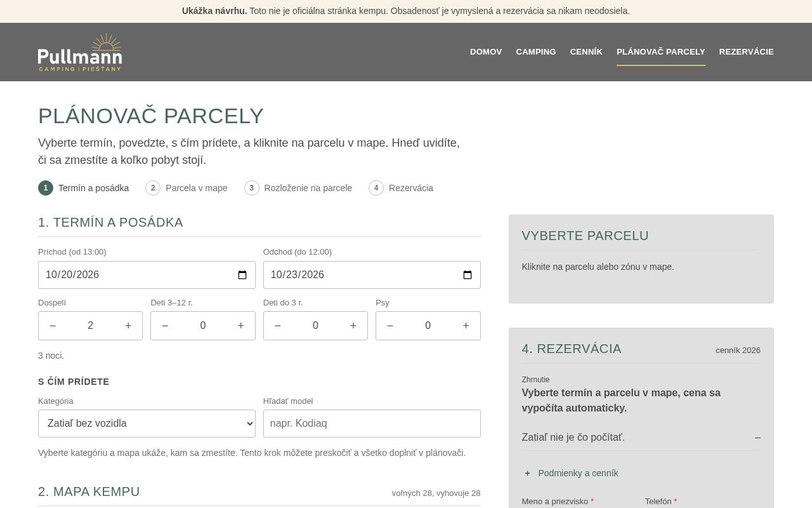Open the Cenník page
Screen dimensions: 812x508
(x=586, y=52)
